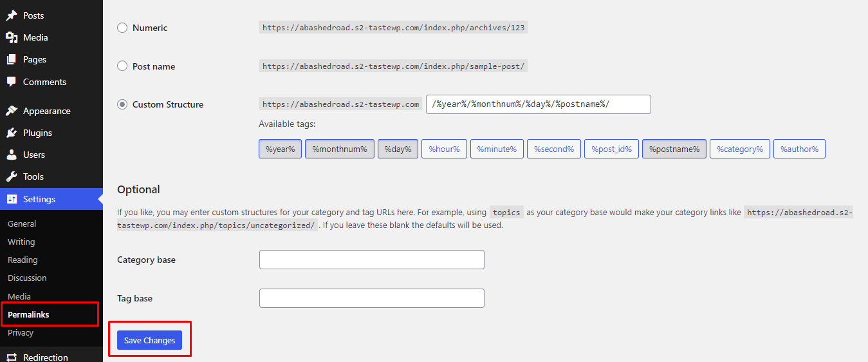Save Changes to permalinks

(149, 340)
